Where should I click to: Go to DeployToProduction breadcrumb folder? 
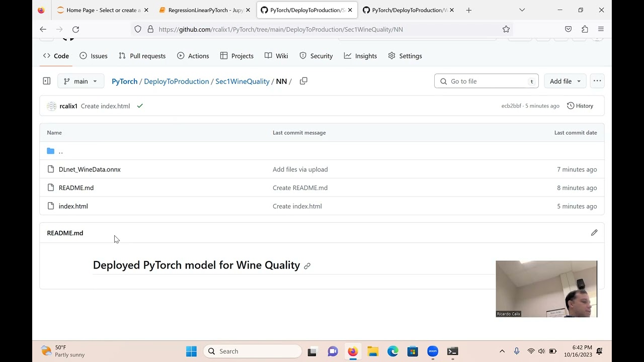point(176,81)
